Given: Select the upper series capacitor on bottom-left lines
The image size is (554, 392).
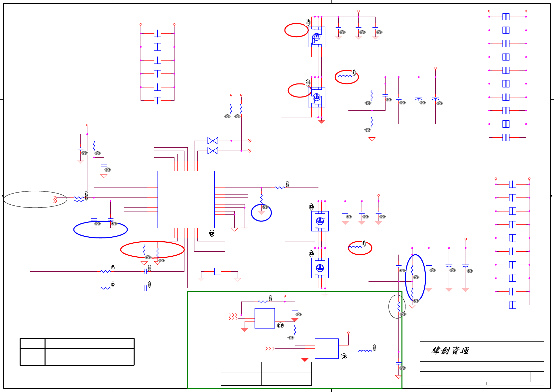Looking at the screenshot, I should [146, 271].
